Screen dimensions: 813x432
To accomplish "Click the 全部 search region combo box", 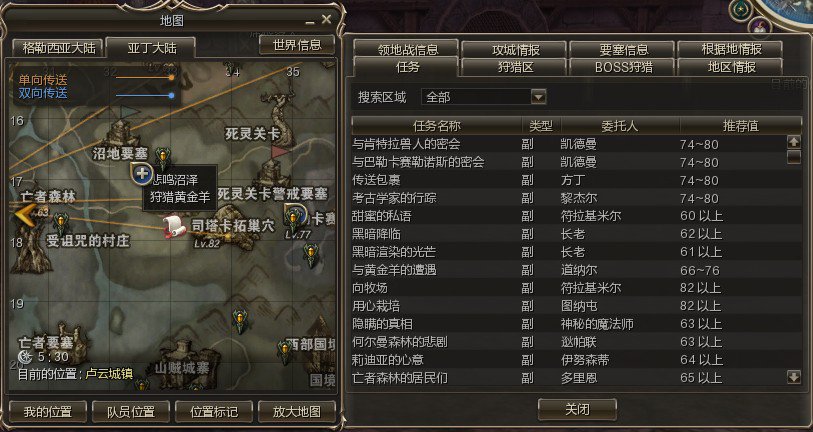I will point(483,96).
